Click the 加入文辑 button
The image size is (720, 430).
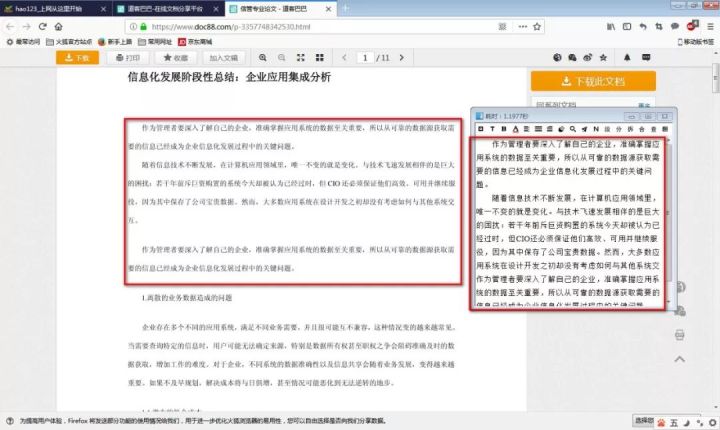(x=224, y=58)
